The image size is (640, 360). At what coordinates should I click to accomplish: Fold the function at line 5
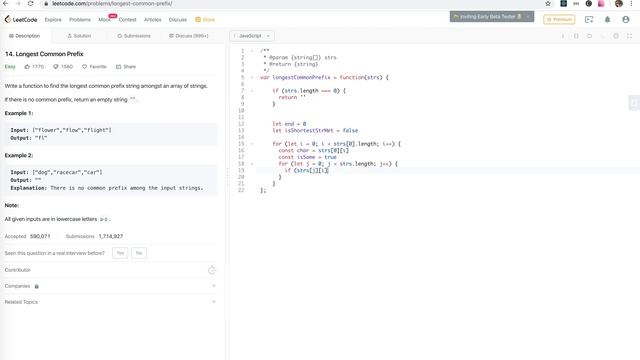tap(252, 78)
